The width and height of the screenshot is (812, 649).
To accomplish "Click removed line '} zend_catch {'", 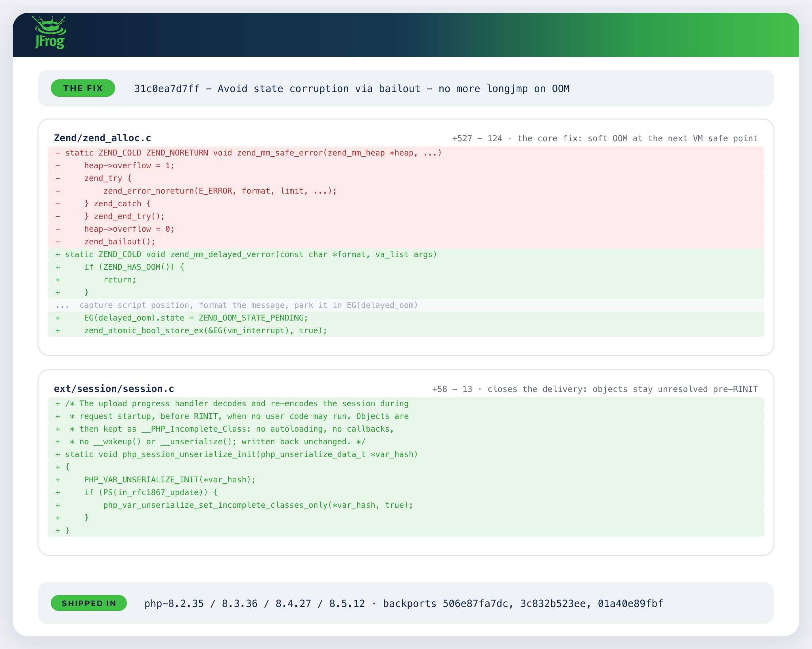I will (x=406, y=204).
